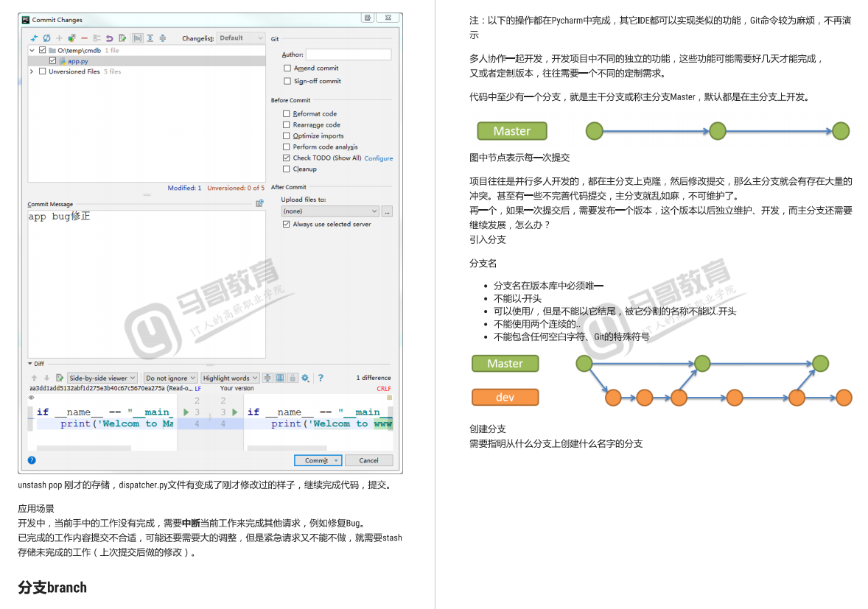Click the Expand All icon in the toolbar
The image size is (868, 609).
tap(150, 38)
